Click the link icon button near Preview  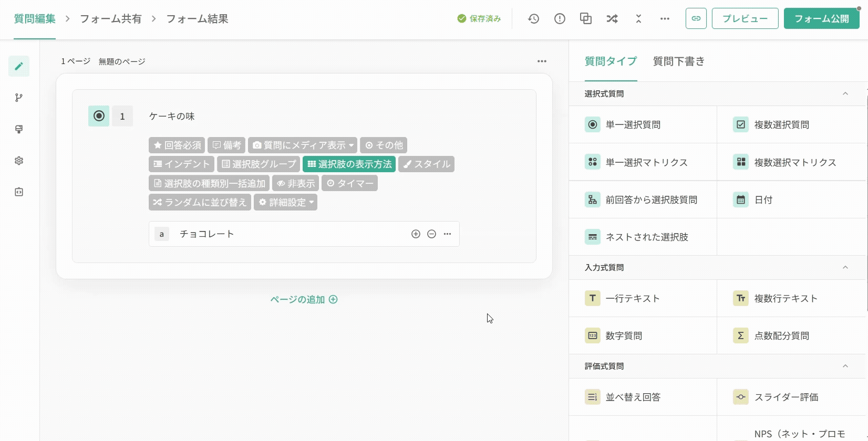696,18
